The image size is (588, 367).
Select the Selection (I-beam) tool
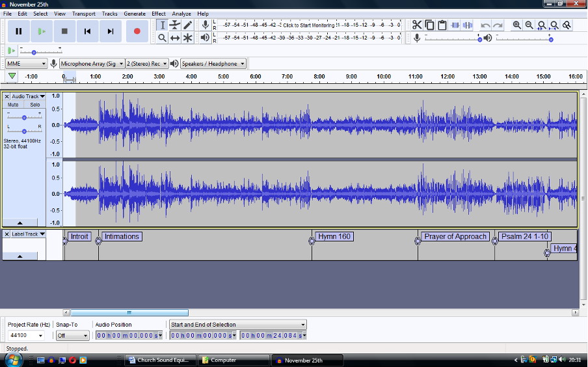click(x=163, y=25)
